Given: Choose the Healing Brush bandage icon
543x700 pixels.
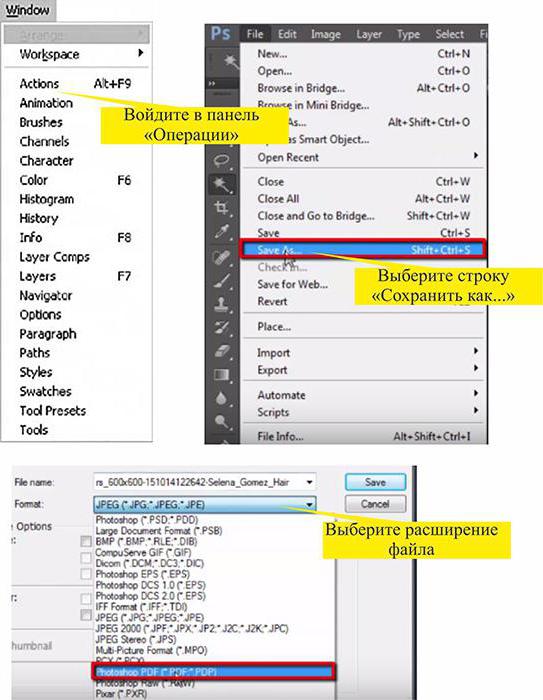Looking at the screenshot, I should tap(222, 257).
